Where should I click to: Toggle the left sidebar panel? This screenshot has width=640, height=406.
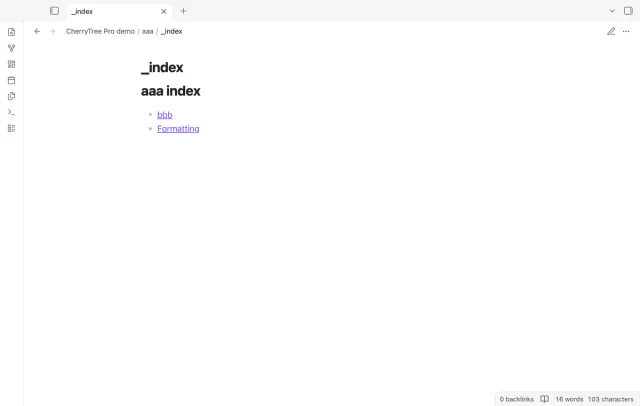tap(54, 11)
